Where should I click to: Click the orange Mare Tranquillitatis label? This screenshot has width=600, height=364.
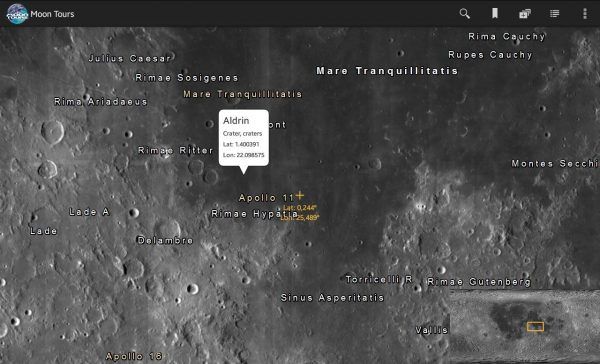click(x=243, y=94)
